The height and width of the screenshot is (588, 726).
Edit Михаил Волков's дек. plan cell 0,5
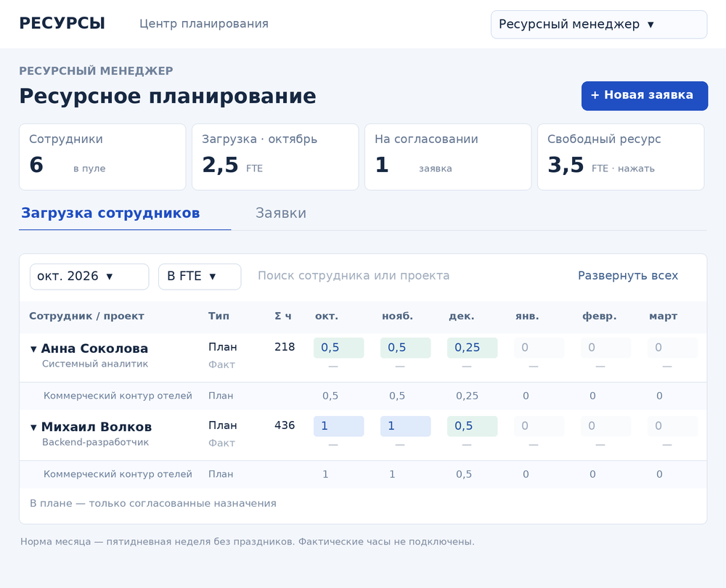tap(473, 426)
